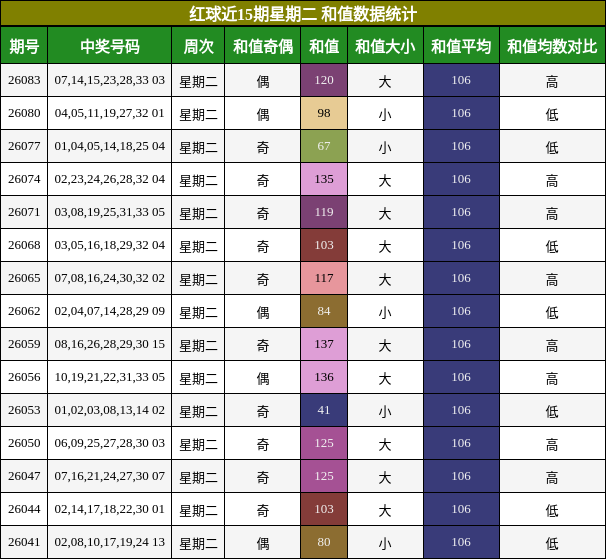Click the 低 comparison cell in row 26041
Viewport: 606px width, 559px height.
(552, 542)
